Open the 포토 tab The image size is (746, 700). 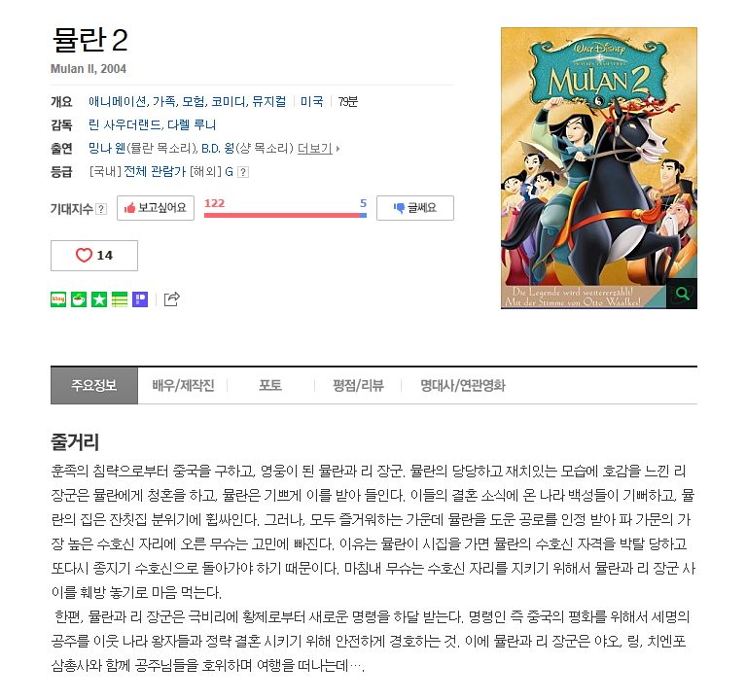(x=270, y=385)
